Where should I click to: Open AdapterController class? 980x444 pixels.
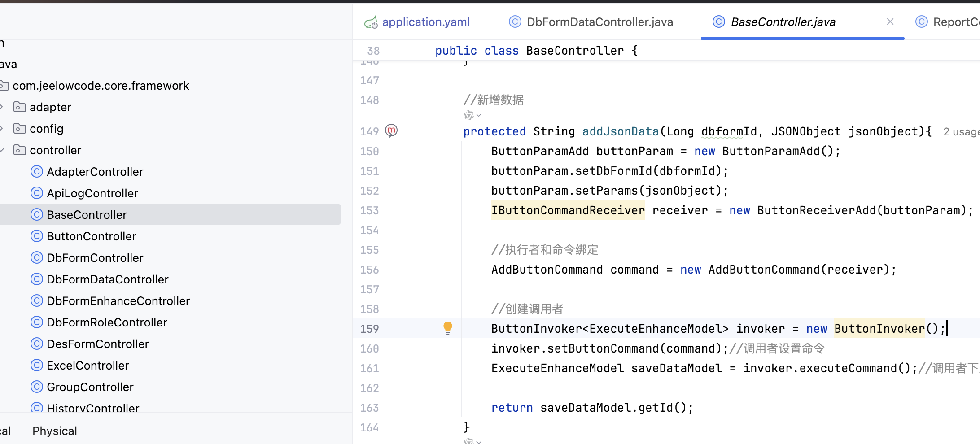[x=95, y=172]
